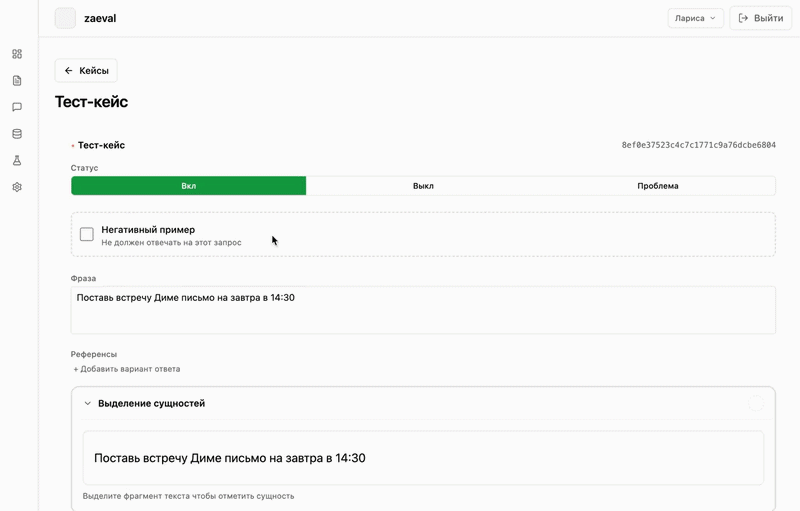
Task: Click the test-case ID hash text
Action: pyautogui.click(x=698, y=145)
